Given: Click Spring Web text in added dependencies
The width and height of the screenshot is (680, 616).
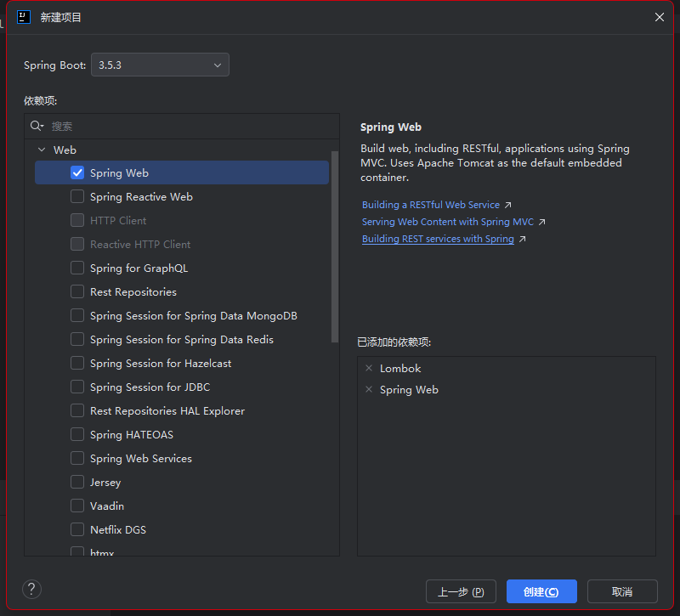Looking at the screenshot, I should 409,390.
